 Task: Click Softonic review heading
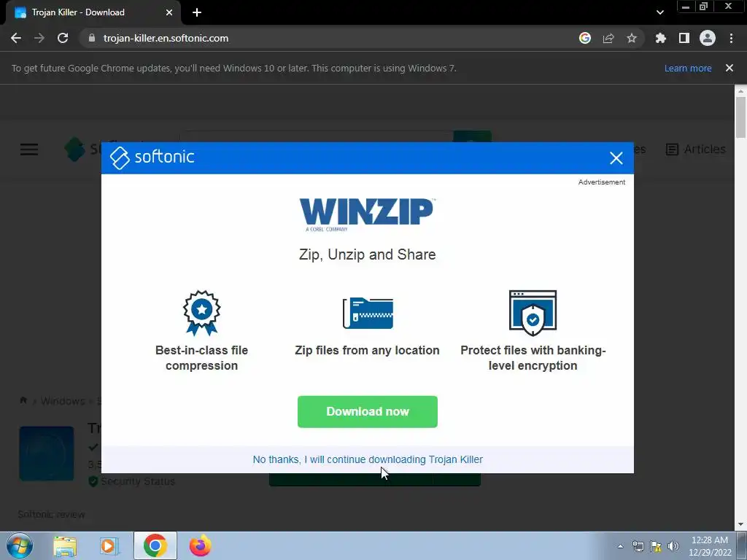52,514
